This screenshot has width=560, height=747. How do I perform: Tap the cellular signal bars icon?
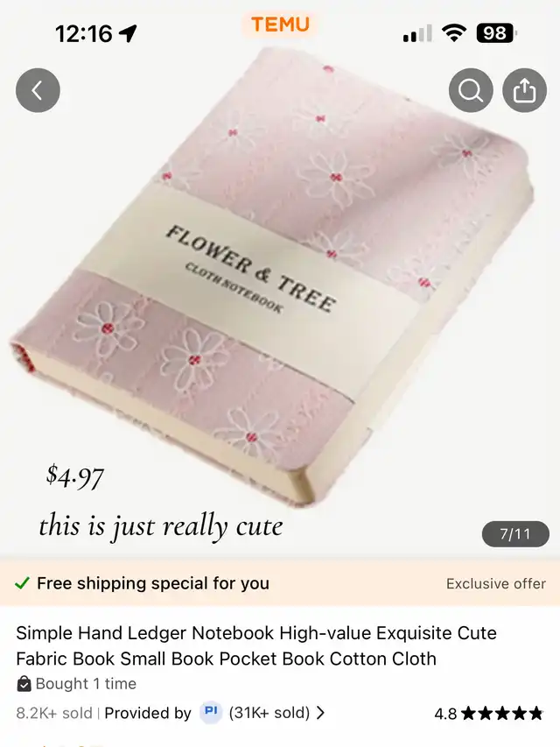pyautogui.click(x=417, y=33)
